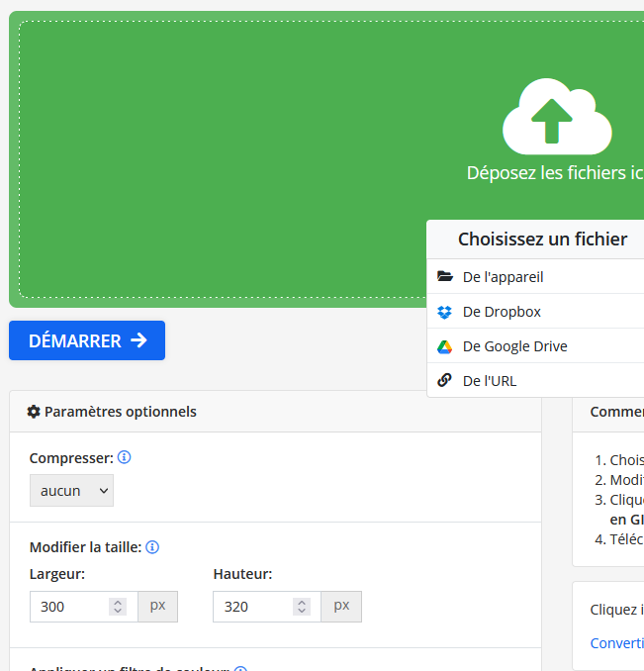Viewport: 644px width, 671px height.
Task: Open the Compresser dropdown set to aucun
Action: [x=71, y=491]
